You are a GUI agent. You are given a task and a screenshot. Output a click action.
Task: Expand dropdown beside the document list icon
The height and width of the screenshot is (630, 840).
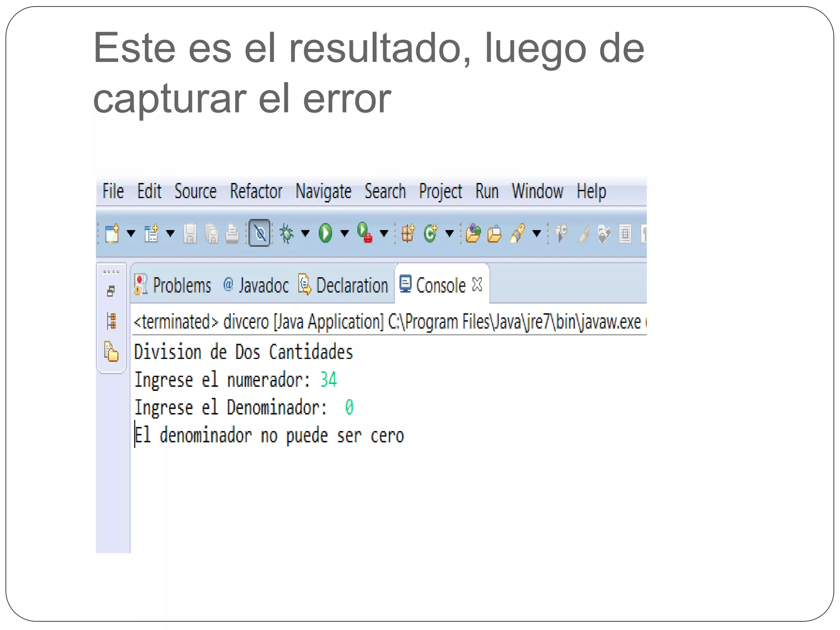point(170,234)
